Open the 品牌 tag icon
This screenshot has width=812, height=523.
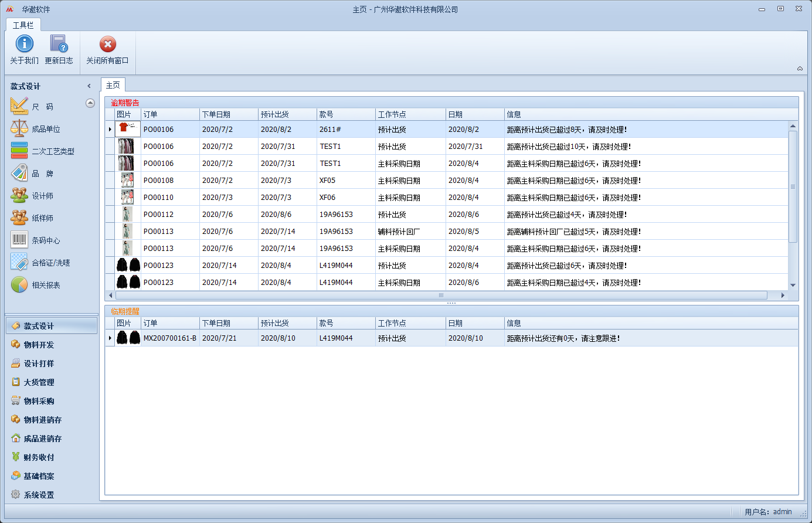point(19,173)
